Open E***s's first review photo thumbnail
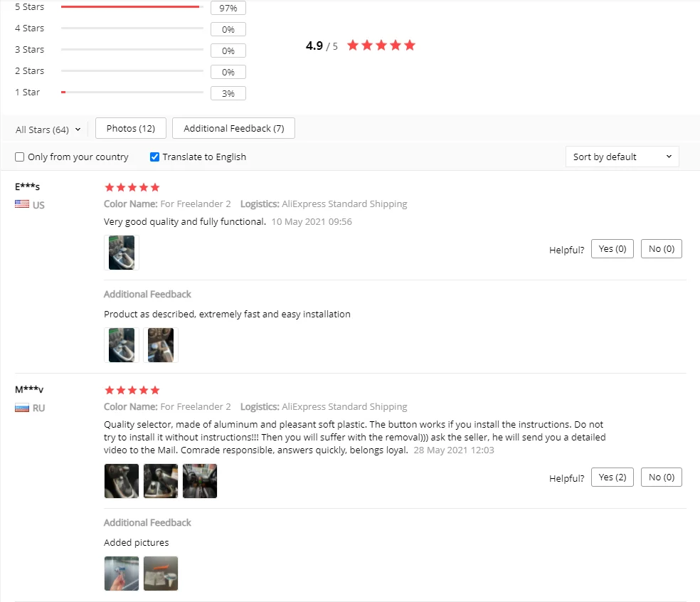 tap(122, 253)
